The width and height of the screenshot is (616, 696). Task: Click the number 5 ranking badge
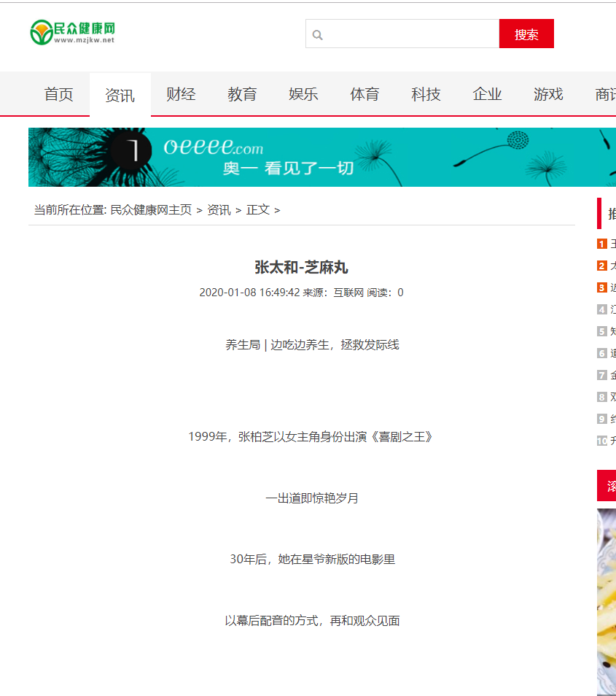point(601,332)
